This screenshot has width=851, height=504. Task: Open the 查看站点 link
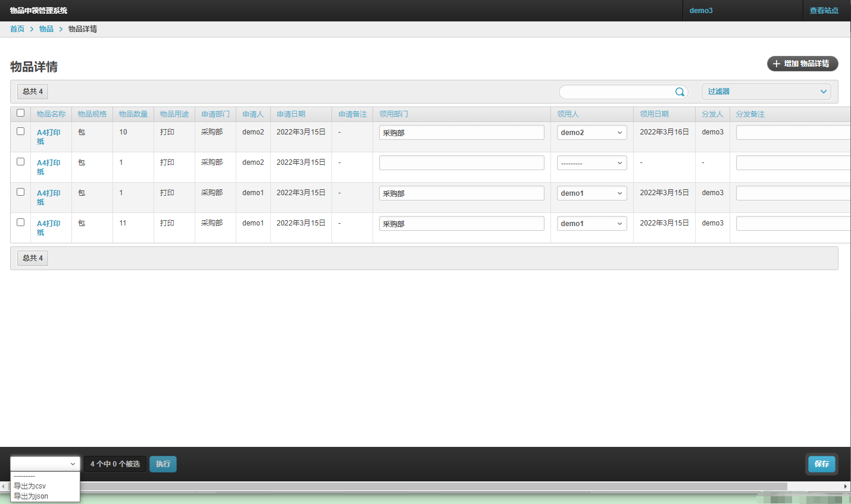tap(824, 11)
